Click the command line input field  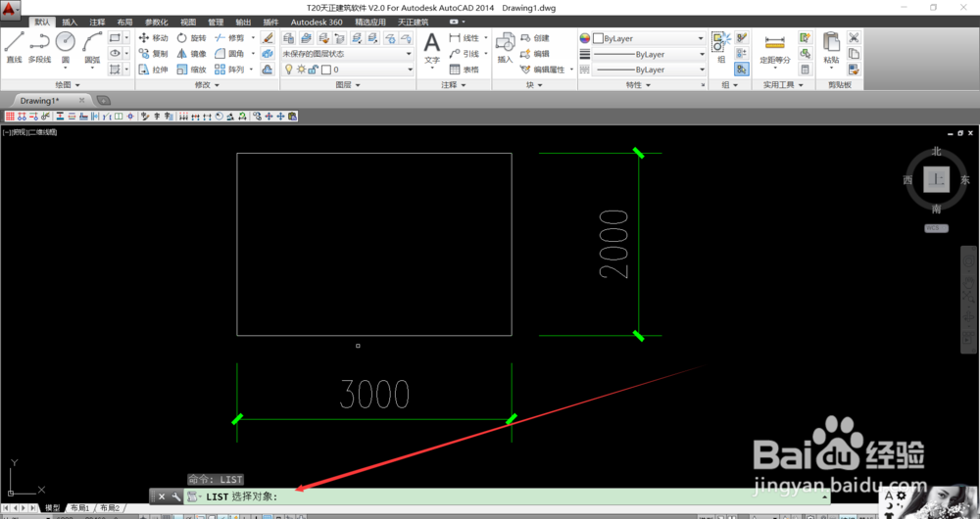[x=510, y=496]
